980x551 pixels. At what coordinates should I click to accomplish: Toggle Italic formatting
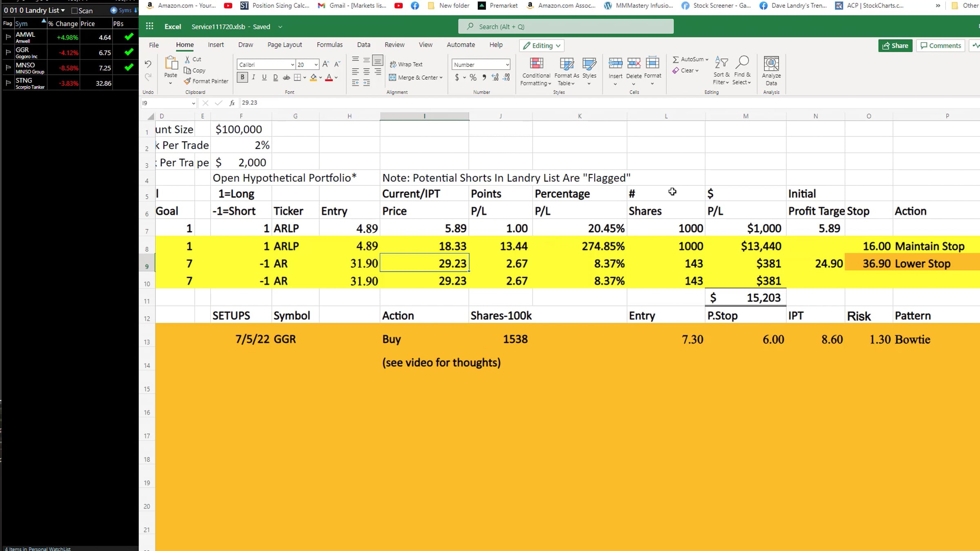coord(254,77)
